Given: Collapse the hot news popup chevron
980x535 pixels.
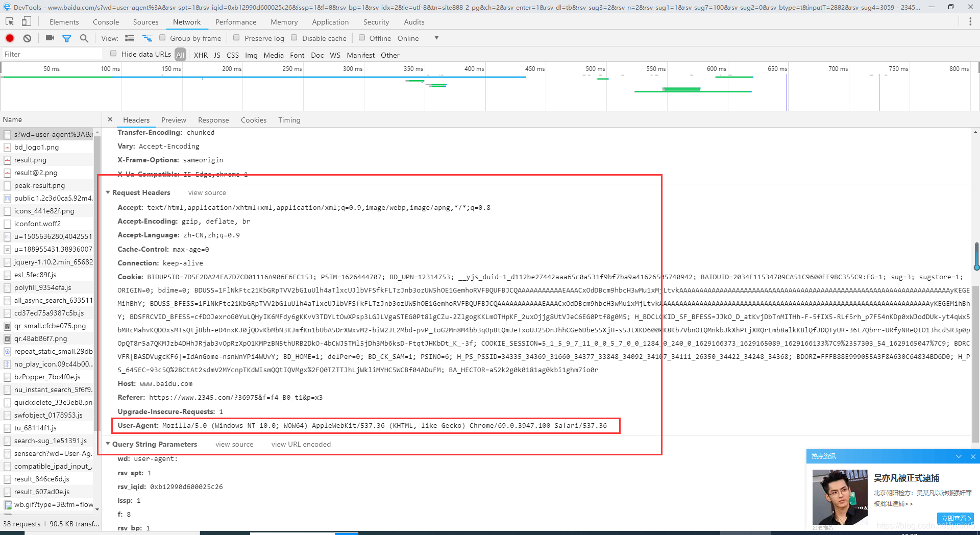Looking at the screenshot, I should (x=959, y=456).
